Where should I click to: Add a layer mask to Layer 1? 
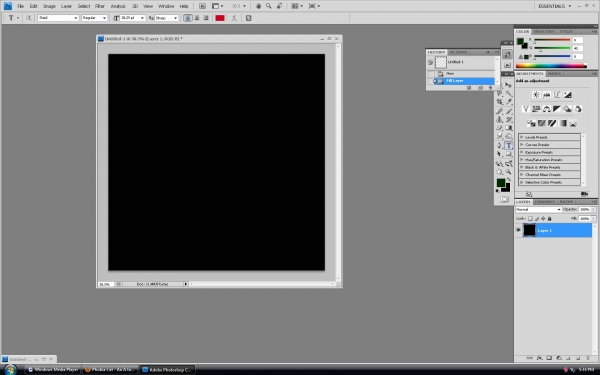pyautogui.click(x=549, y=358)
